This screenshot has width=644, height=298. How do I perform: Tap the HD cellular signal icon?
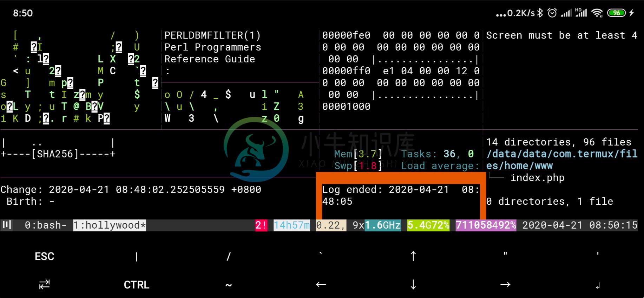(x=581, y=13)
